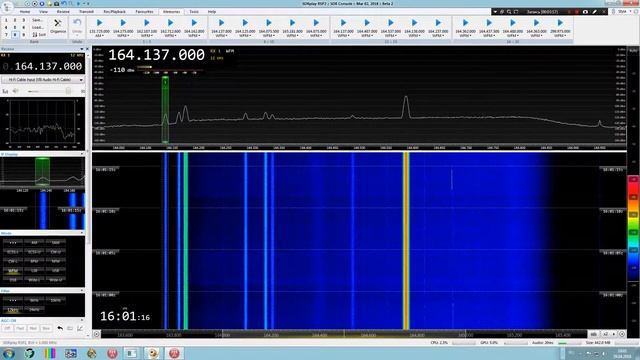
Task: Open mode dropdown under memory 164.125.000
Action: click(x=245, y=36)
